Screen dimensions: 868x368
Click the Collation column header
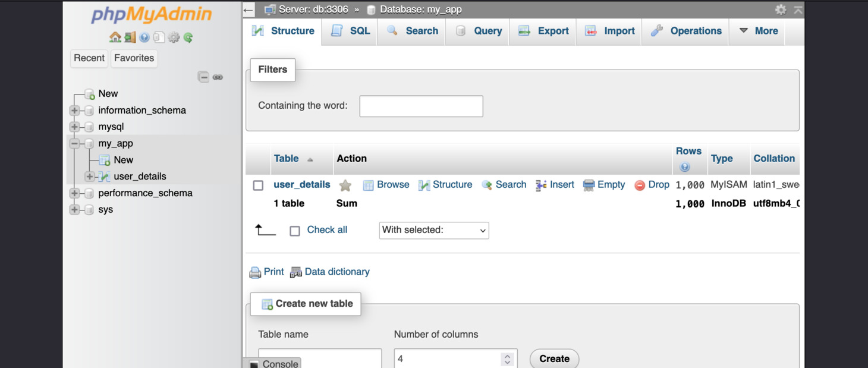[x=774, y=159]
